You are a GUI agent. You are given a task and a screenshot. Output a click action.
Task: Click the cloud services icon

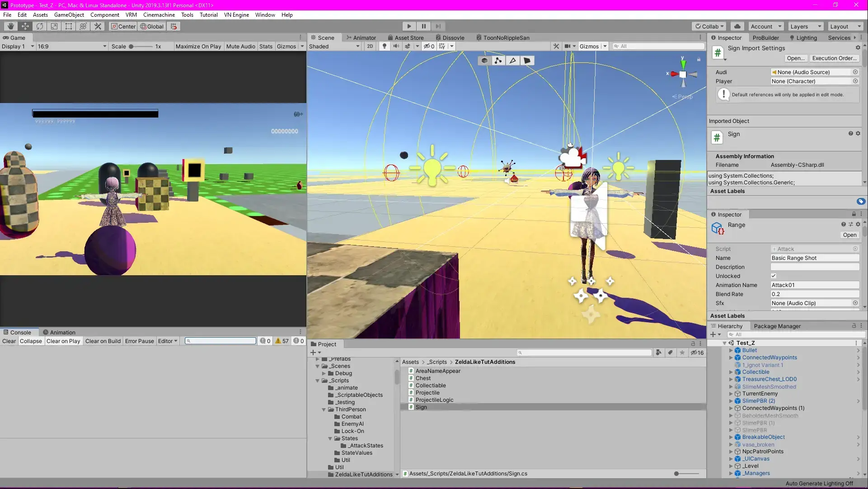point(737,26)
